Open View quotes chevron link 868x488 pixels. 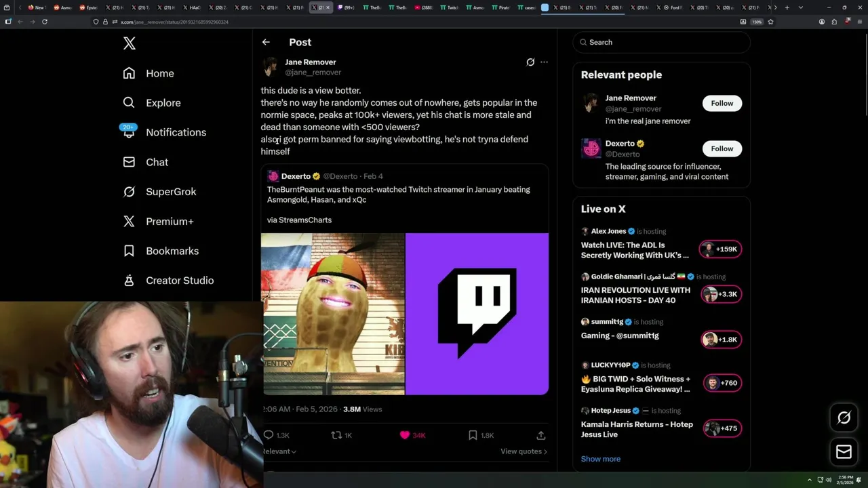pos(524,451)
